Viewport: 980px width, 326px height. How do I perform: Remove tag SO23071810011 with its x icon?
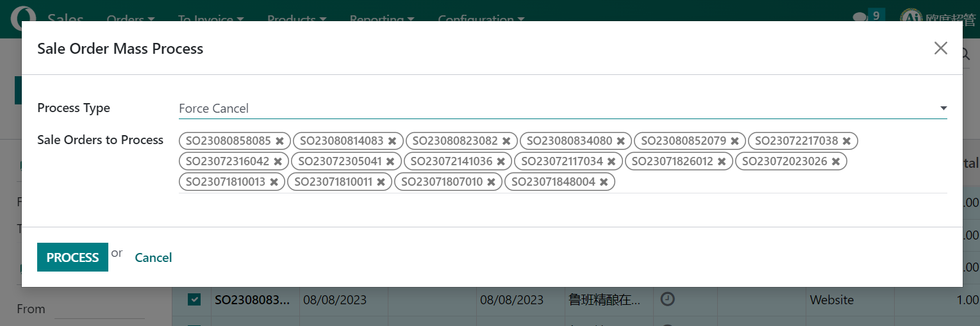381,182
